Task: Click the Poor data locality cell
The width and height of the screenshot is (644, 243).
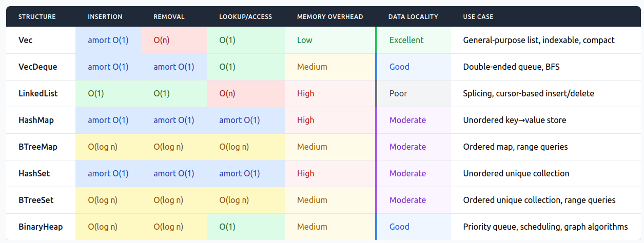Action: [x=414, y=93]
